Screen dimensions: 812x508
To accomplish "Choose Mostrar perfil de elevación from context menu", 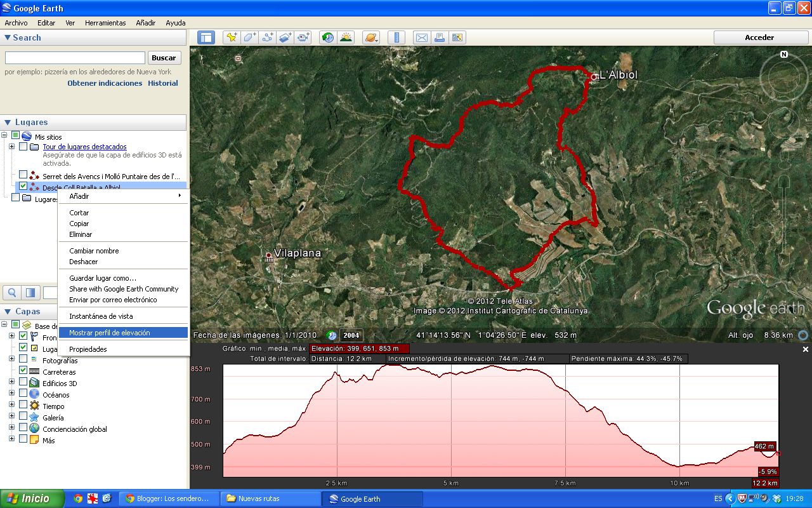I will [123, 333].
